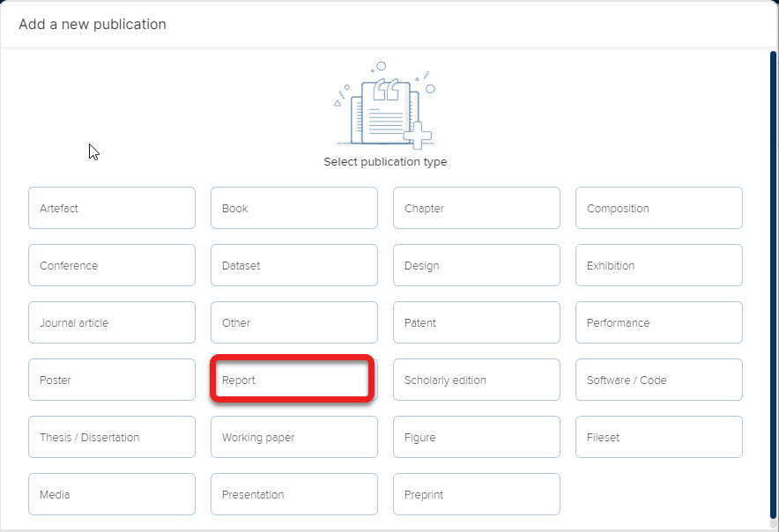The image size is (779, 532).
Task: Choose the Performance publication type
Action: click(x=659, y=322)
